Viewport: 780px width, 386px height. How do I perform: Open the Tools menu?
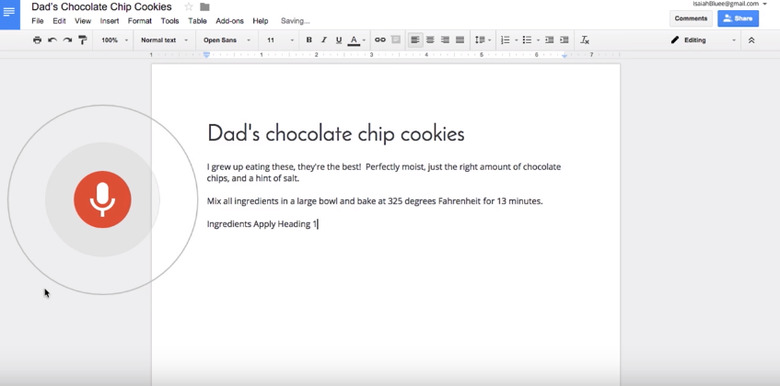pyautogui.click(x=170, y=21)
